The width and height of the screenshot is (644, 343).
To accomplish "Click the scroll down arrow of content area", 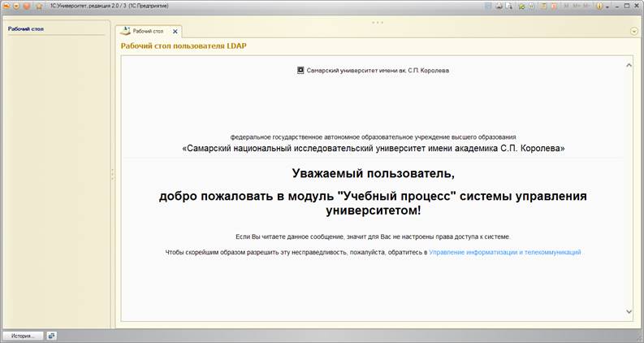I will click(x=629, y=311).
